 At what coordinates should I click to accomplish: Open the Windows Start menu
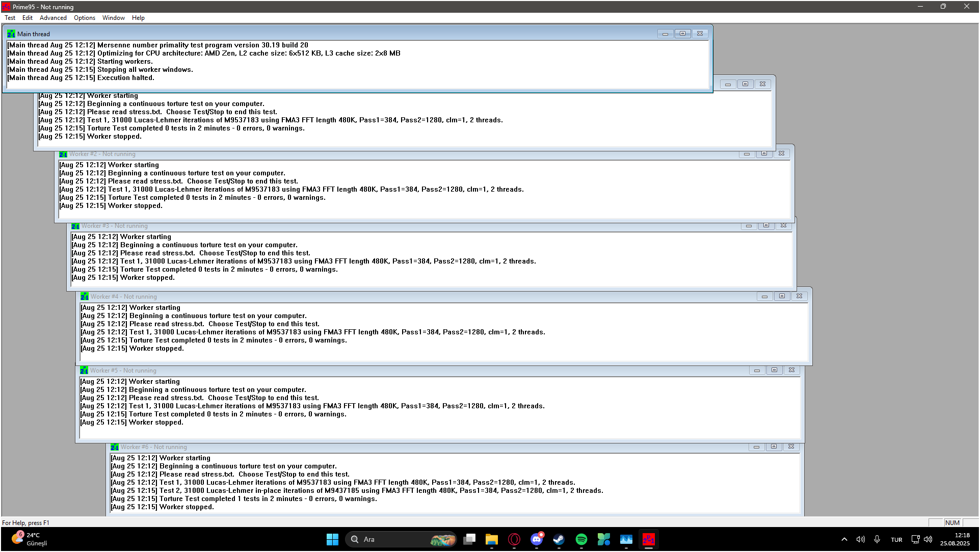point(332,539)
